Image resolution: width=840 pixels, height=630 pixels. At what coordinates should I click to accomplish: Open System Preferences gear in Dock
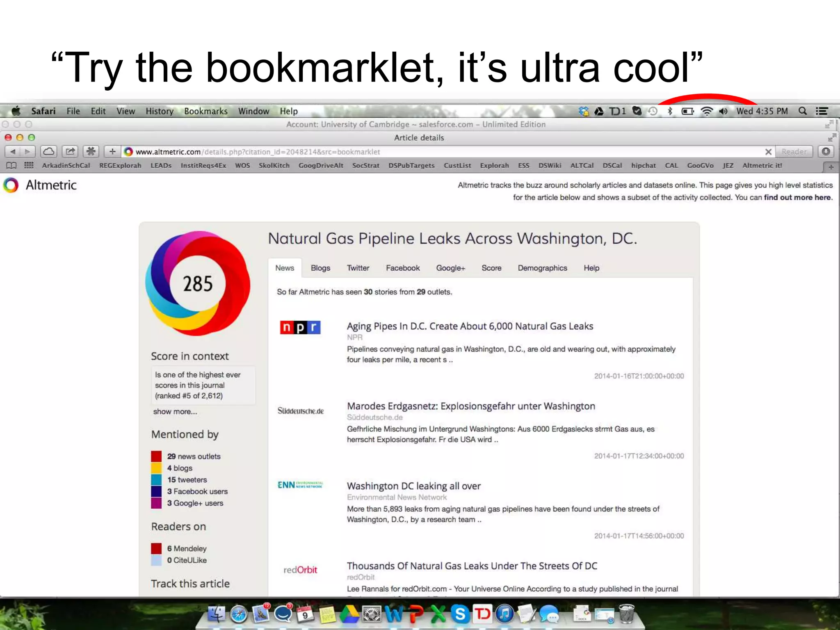click(x=372, y=614)
